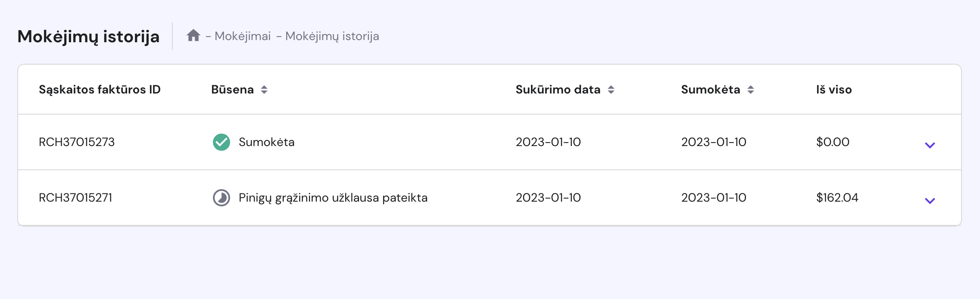Select invoice ID RCH37015271
This screenshot has width=980, height=299.
pyautogui.click(x=75, y=198)
